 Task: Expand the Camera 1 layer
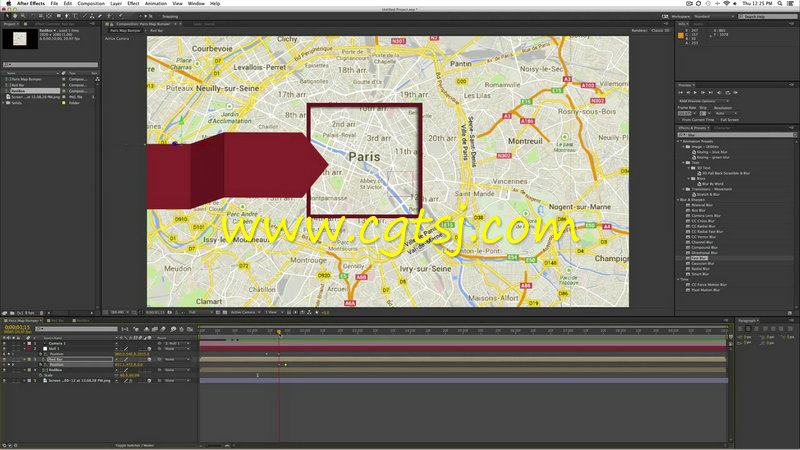[24, 343]
